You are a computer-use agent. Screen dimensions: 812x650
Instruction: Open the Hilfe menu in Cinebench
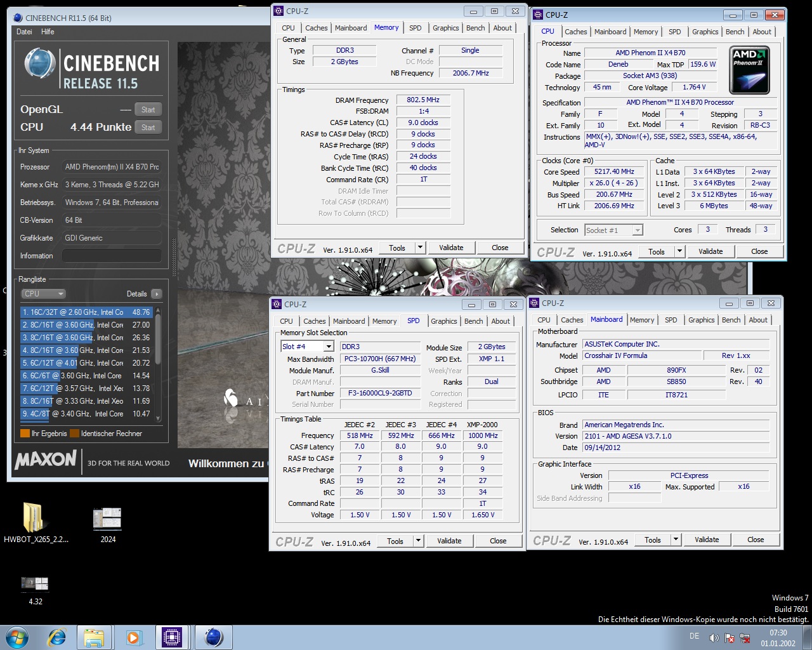coord(48,32)
